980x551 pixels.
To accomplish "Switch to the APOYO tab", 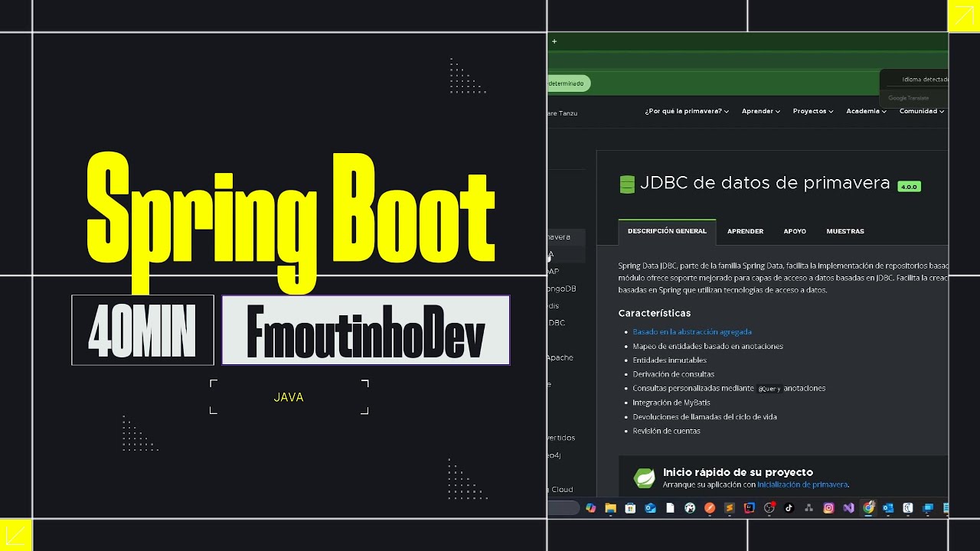I will click(x=795, y=231).
